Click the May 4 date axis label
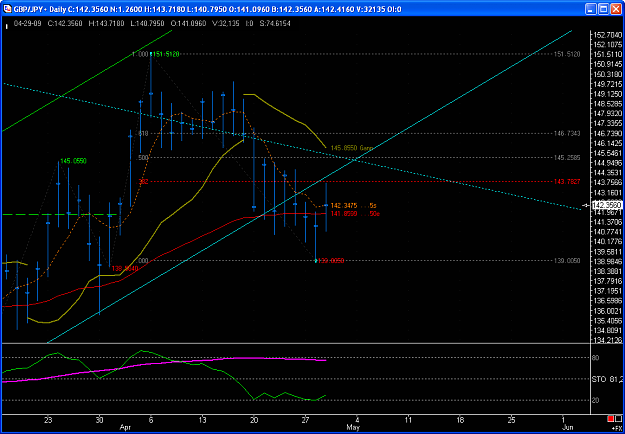This screenshot has width=625, height=434. pyautogui.click(x=357, y=420)
